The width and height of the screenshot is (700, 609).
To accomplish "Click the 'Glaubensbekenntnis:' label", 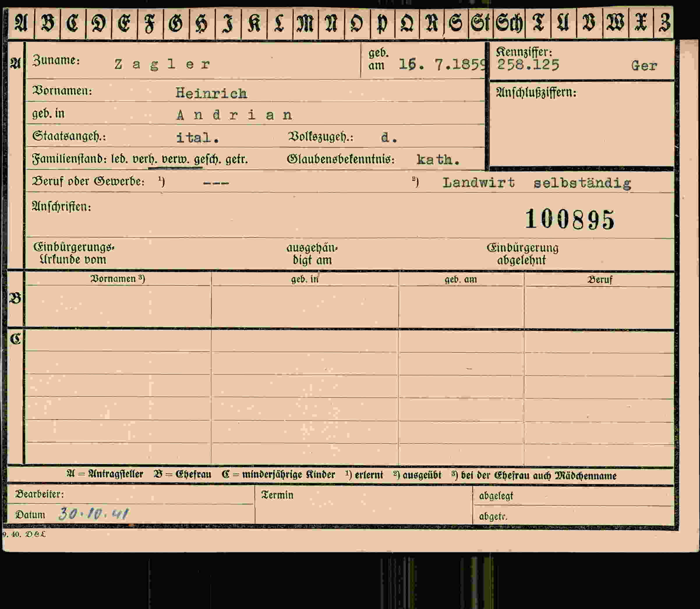I will 341,159.
